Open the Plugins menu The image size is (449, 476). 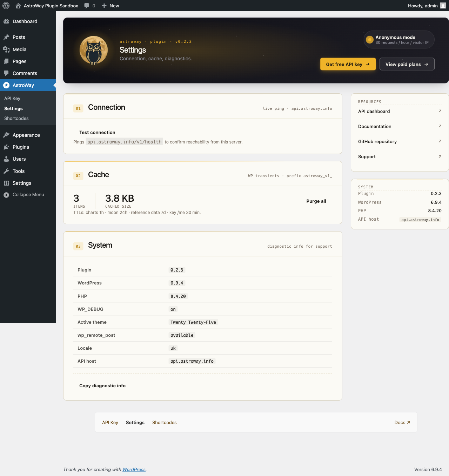(x=28, y=147)
